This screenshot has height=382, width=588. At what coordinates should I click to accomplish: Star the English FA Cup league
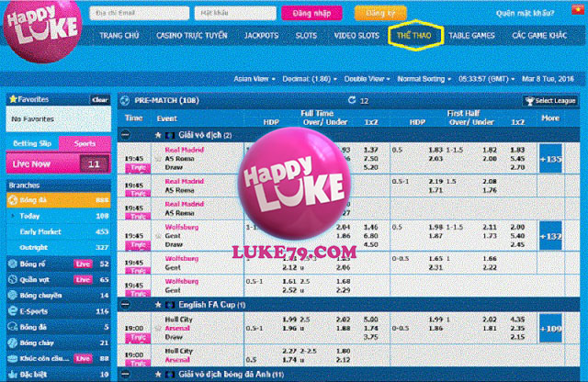coord(158,305)
